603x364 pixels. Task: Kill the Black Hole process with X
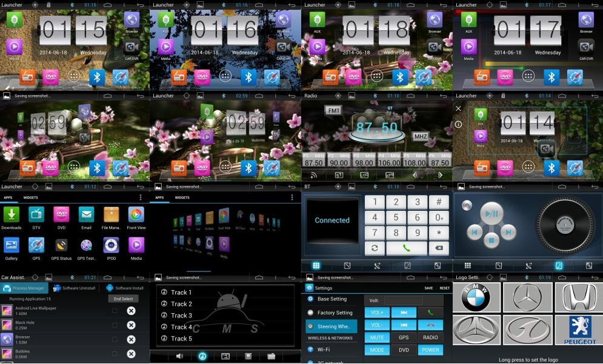[131, 325]
